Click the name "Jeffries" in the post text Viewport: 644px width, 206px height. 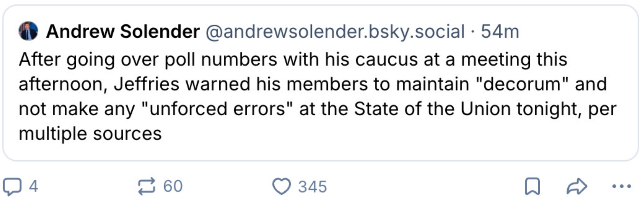(x=147, y=84)
